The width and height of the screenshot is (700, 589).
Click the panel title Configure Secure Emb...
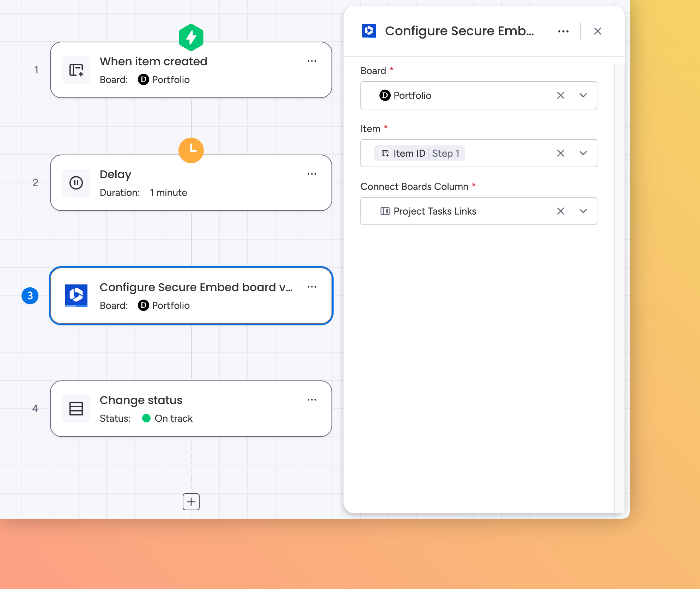[459, 31]
